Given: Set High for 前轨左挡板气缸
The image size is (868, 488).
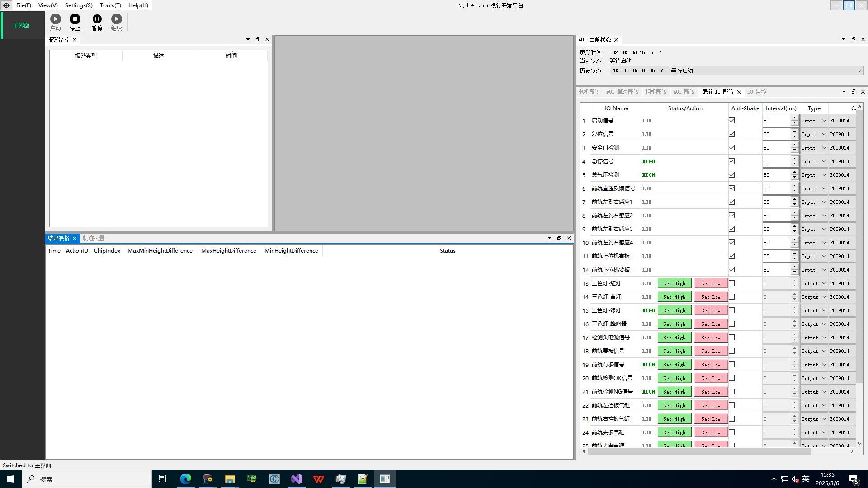Looking at the screenshot, I should [x=675, y=405].
